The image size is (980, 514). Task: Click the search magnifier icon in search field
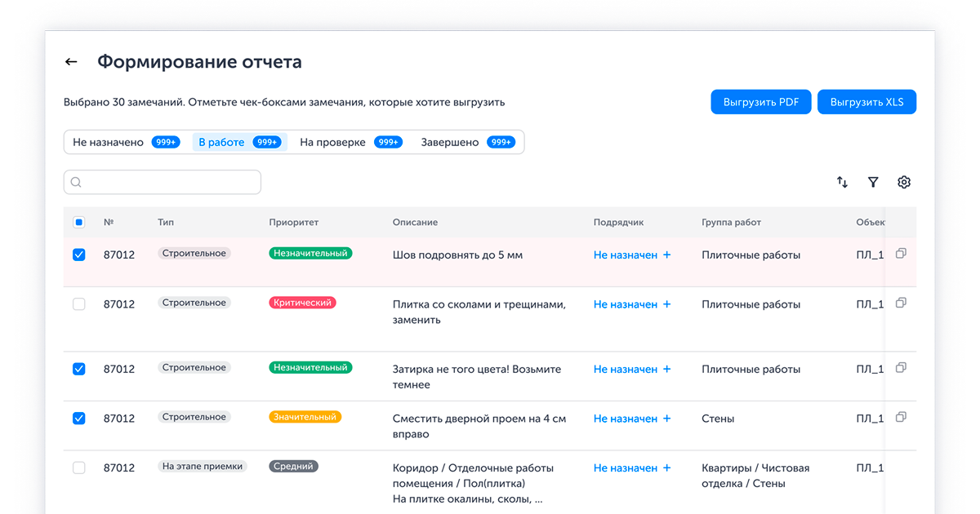click(x=76, y=182)
